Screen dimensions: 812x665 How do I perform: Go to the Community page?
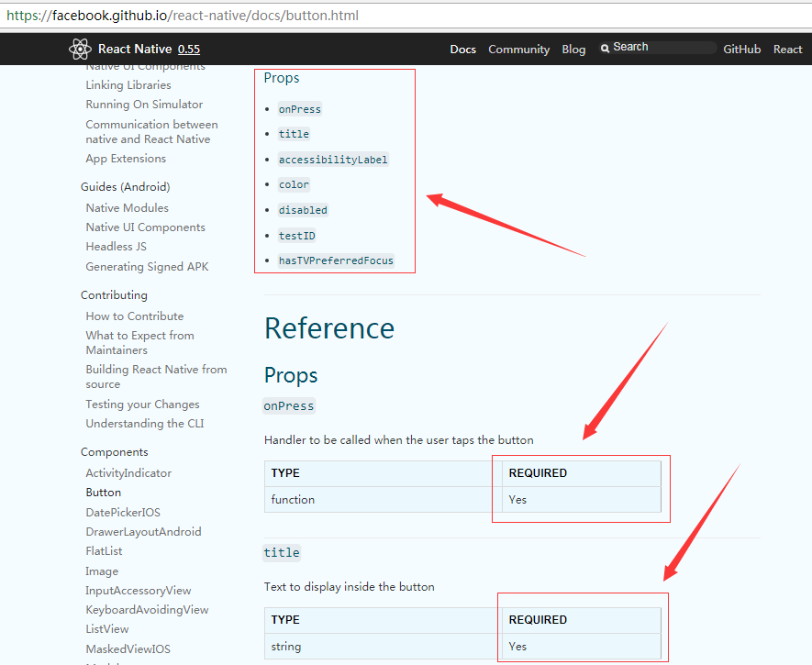pyautogui.click(x=518, y=50)
